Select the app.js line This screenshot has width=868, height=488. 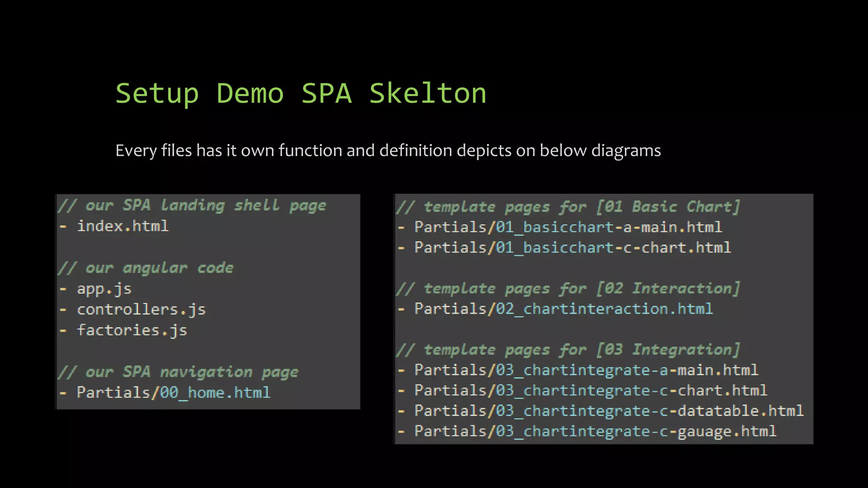(104, 289)
